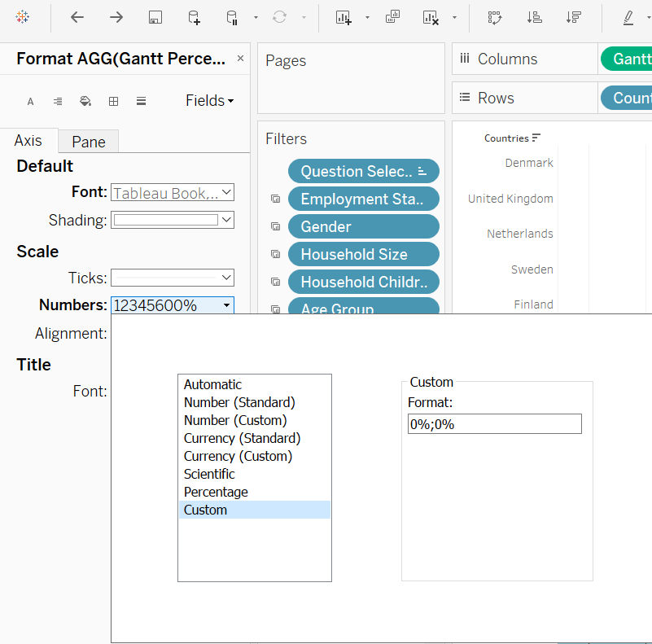The height and width of the screenshot is (644, 652).
Task: Click the Swap rows and columns icon
Action: (494, 17)
